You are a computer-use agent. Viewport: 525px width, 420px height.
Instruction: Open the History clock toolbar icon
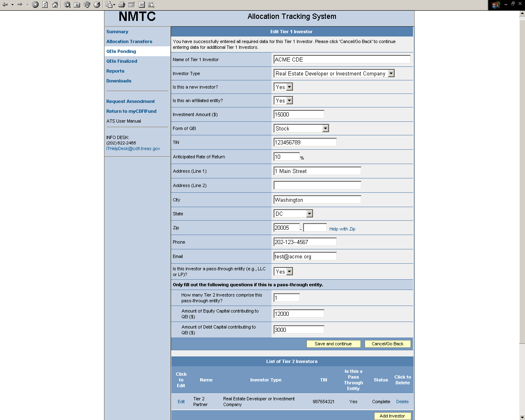(x=97, y=5)
